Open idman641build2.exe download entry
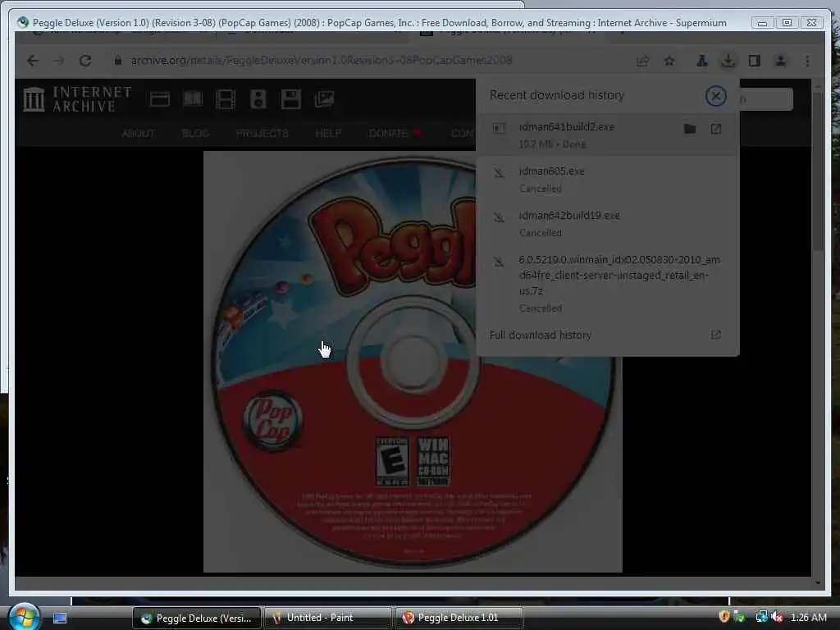This screenshot has width=840, height=630. [x=606, y=135]
